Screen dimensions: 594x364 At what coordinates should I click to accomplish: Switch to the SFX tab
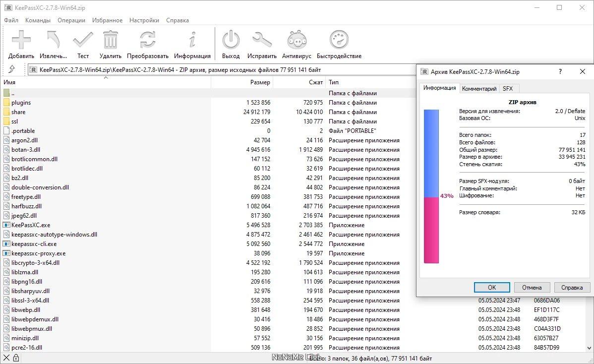[x=508, y=89]
